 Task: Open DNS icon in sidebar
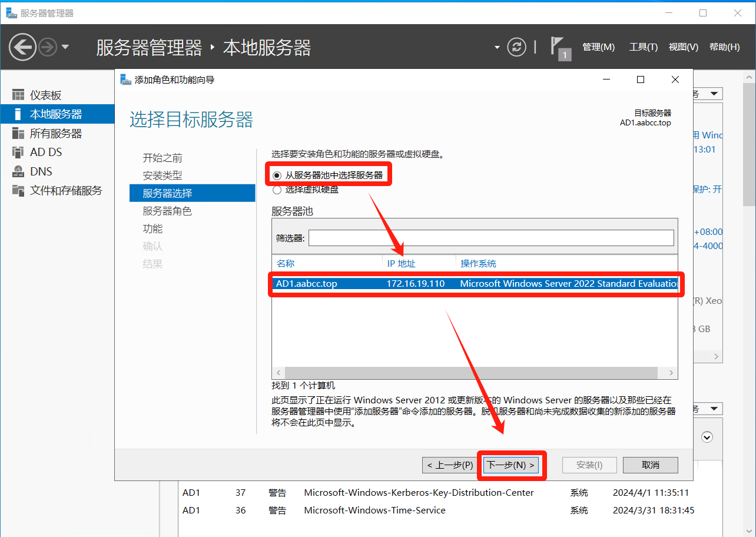click(x=19, y=172)
